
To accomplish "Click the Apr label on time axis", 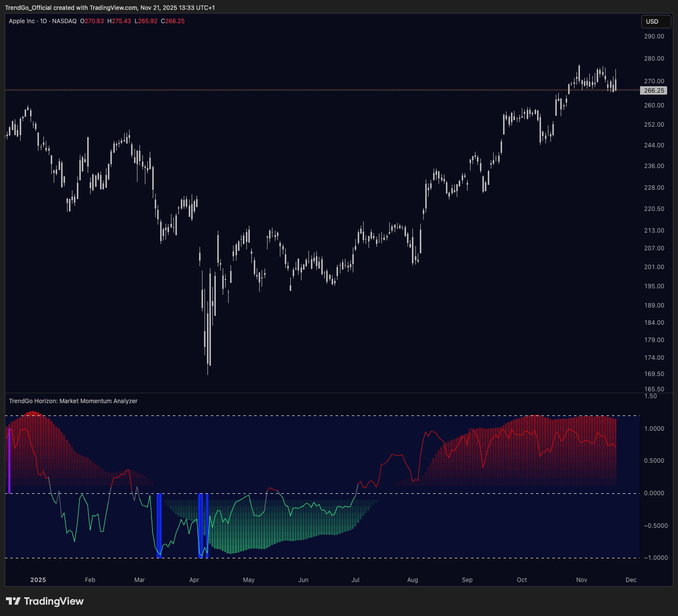I will tap(194, 580).
